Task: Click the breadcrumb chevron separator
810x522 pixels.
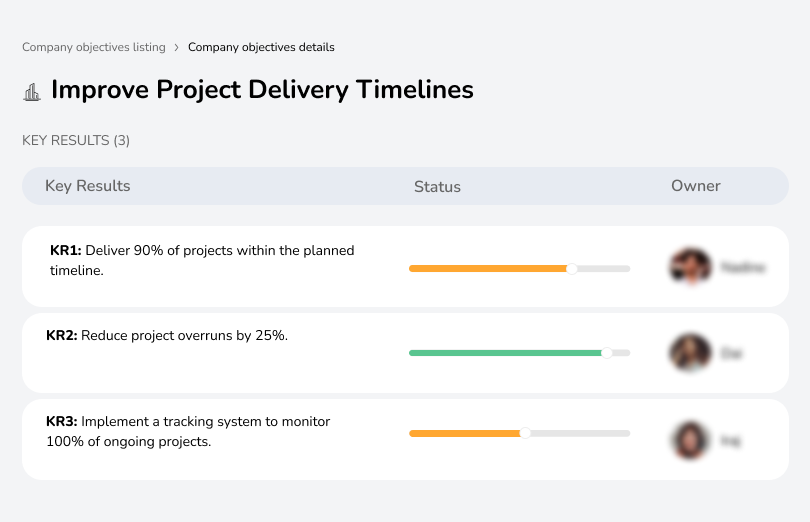Action: pyautogui.click(x=177, y=48)
